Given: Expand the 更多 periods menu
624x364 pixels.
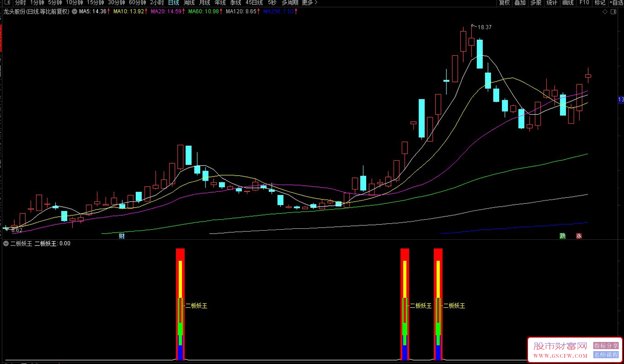Looking at the screenshot, I should tap(309, 2).
